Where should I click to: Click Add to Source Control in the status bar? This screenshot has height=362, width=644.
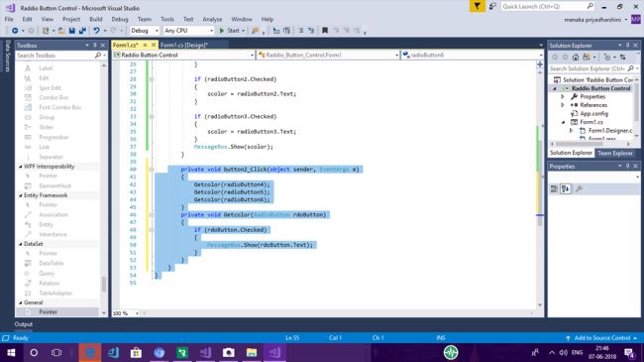601,338
